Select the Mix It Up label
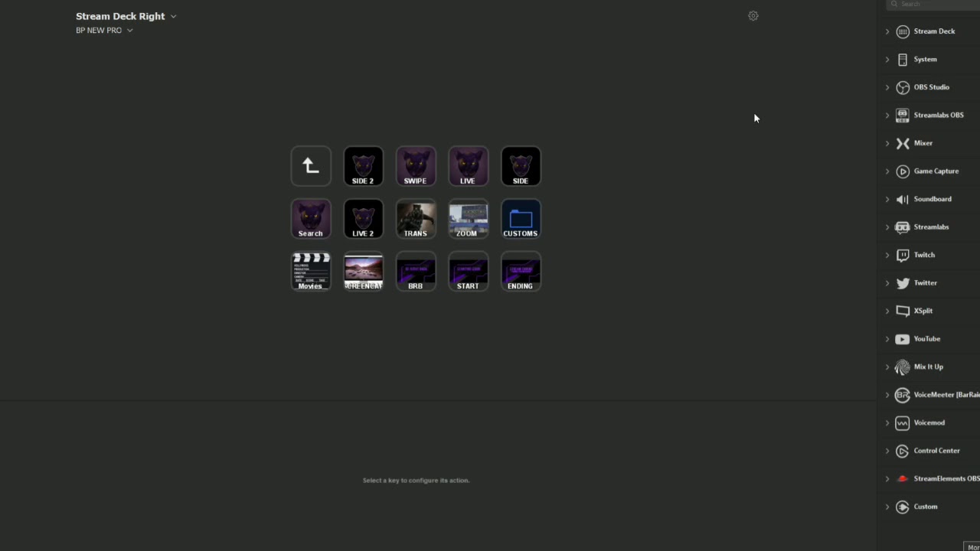980x551 pixels. click(929, 367)
